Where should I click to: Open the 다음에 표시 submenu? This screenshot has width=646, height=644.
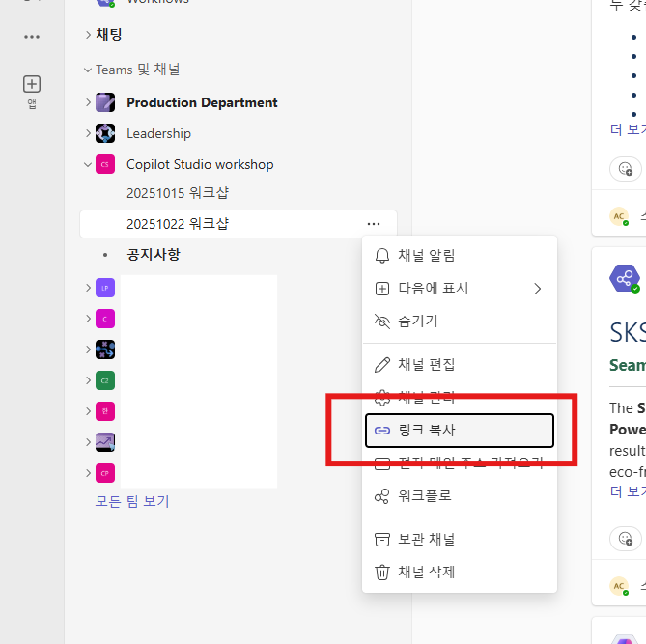tap(460, 289)
